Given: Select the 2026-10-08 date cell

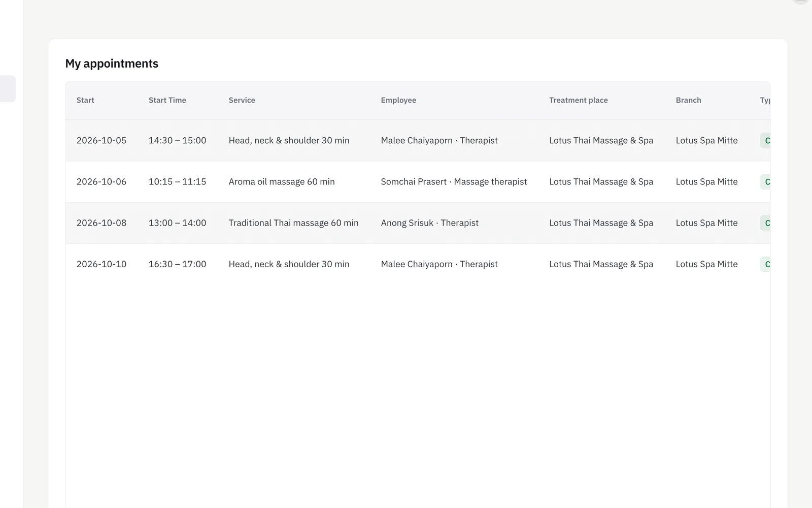Looking at the screenshot, I should (101, 223).
